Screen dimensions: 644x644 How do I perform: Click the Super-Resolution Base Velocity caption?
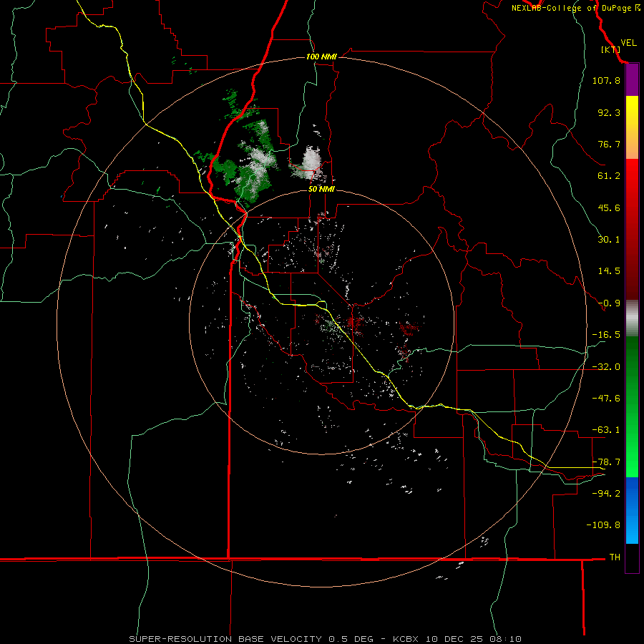(326, 639)
